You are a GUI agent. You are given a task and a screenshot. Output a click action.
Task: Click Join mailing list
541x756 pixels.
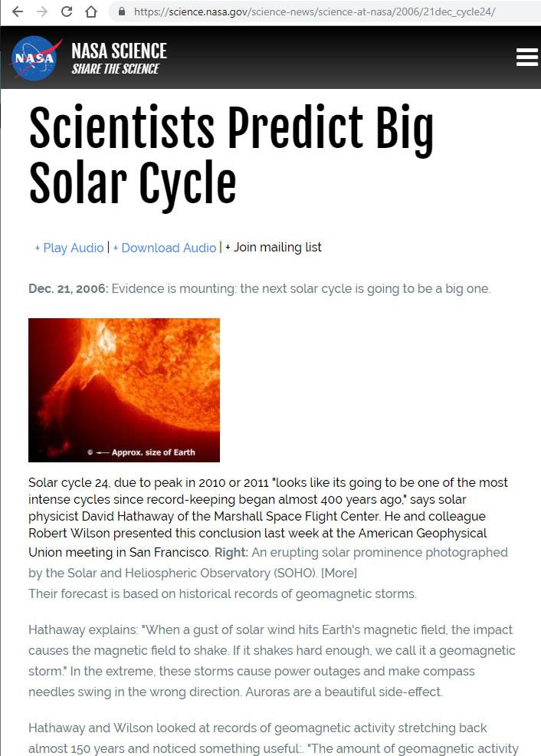point(277,247)
